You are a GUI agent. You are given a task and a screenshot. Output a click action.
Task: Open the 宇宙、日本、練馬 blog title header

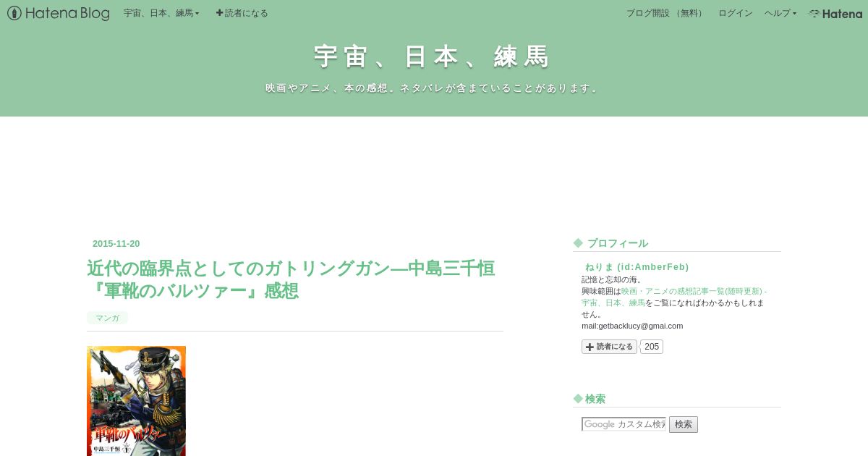tap(433, 56)
